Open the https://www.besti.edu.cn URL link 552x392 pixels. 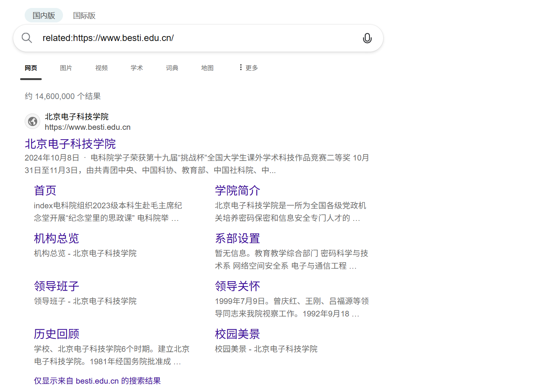(x=88, y=127)
